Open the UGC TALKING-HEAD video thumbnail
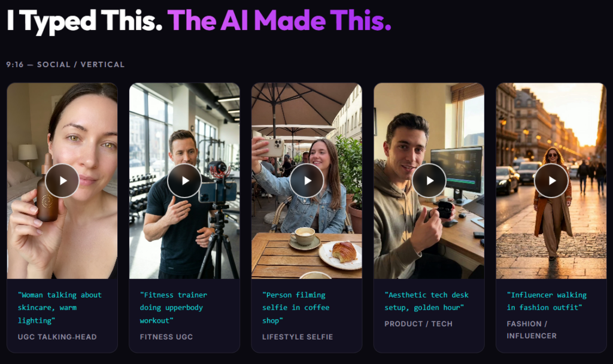 62,180
